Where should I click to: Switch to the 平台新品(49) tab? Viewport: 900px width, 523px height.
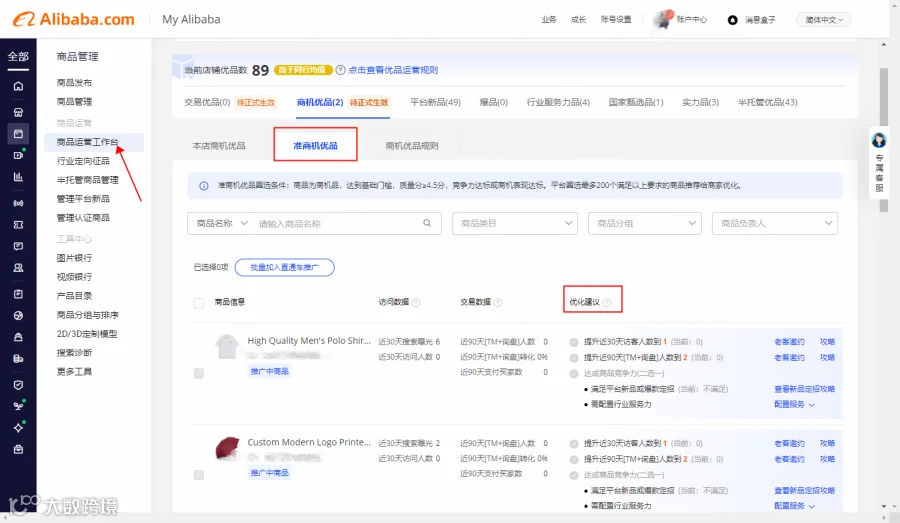tap(435, 102)
